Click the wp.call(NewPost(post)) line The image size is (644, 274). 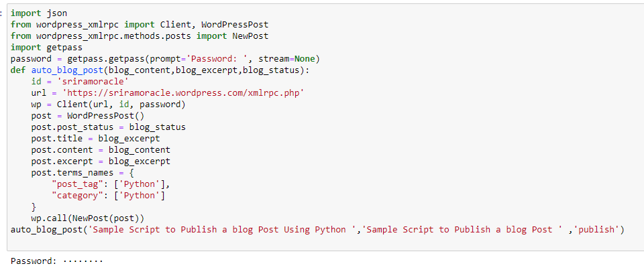pos(87,218)
